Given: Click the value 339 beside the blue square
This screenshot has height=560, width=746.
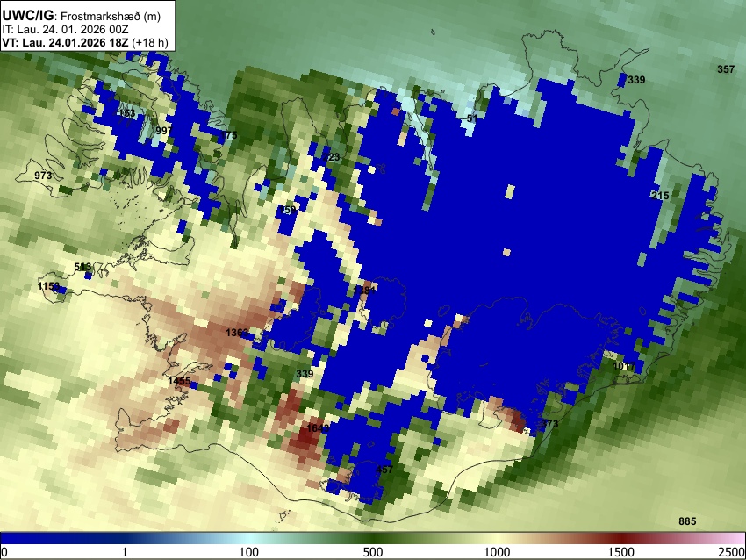Looking at the screenshot, I should (636, 80).
